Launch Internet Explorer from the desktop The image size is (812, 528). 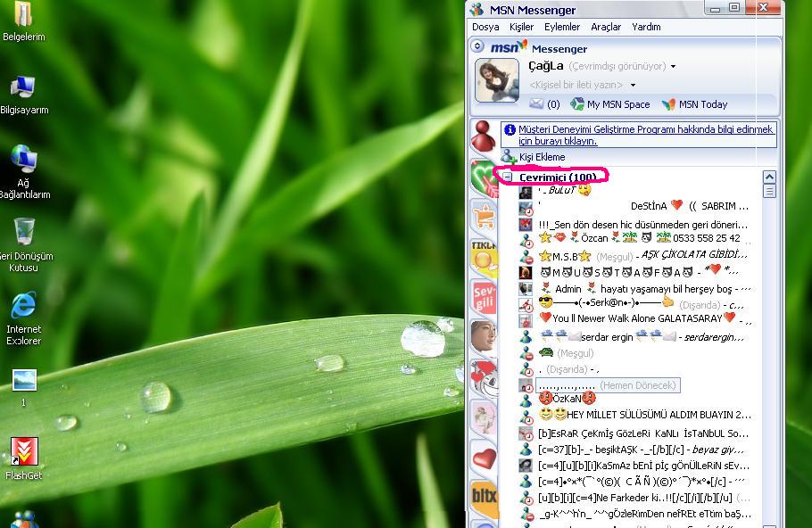point(23,318)
